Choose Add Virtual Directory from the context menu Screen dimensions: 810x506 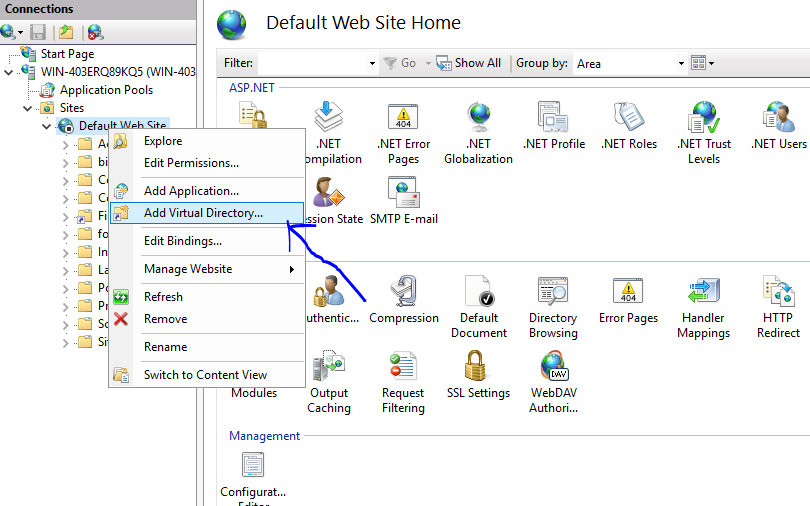[x=207, y=213]
